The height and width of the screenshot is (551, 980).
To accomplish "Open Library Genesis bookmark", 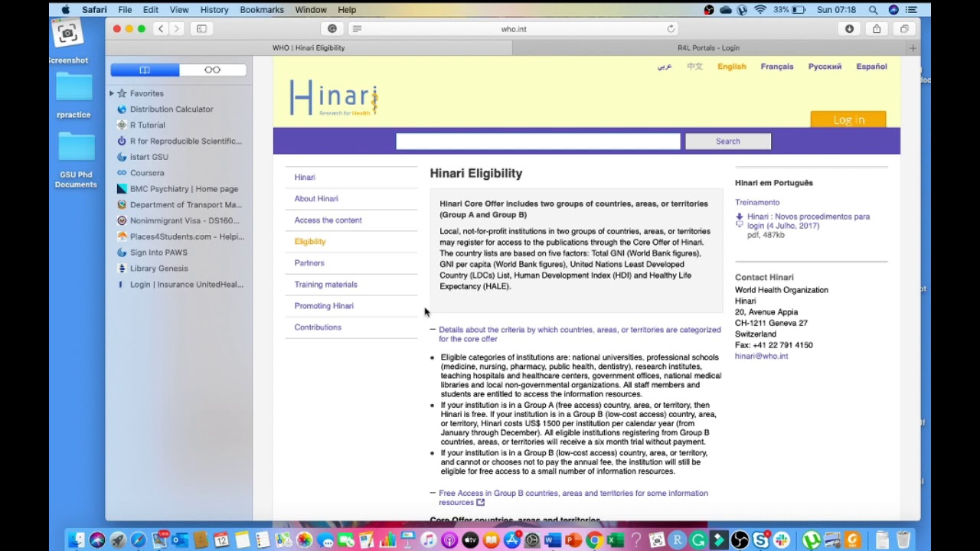I will [158, 269].
